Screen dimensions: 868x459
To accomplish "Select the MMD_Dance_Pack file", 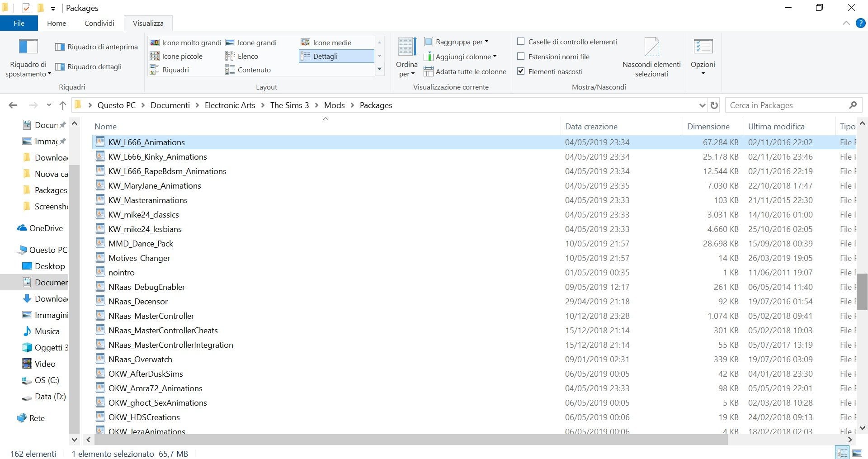I will tap(141, 244).
